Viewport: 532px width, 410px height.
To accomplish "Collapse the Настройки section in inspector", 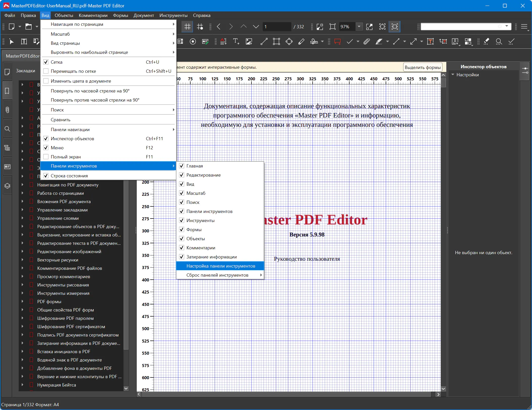I will pyautogui.click(x=453, y=75).
